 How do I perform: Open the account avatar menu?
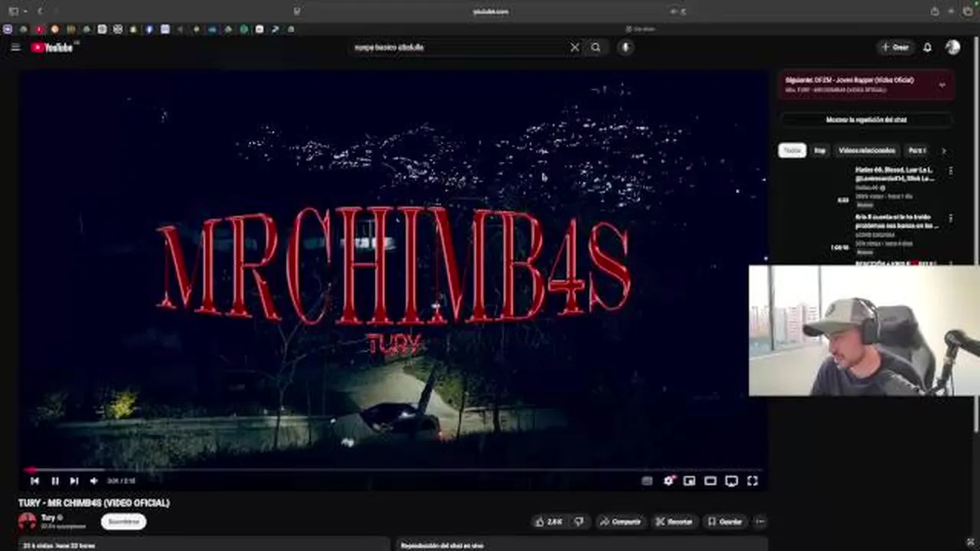pos(952,47)
